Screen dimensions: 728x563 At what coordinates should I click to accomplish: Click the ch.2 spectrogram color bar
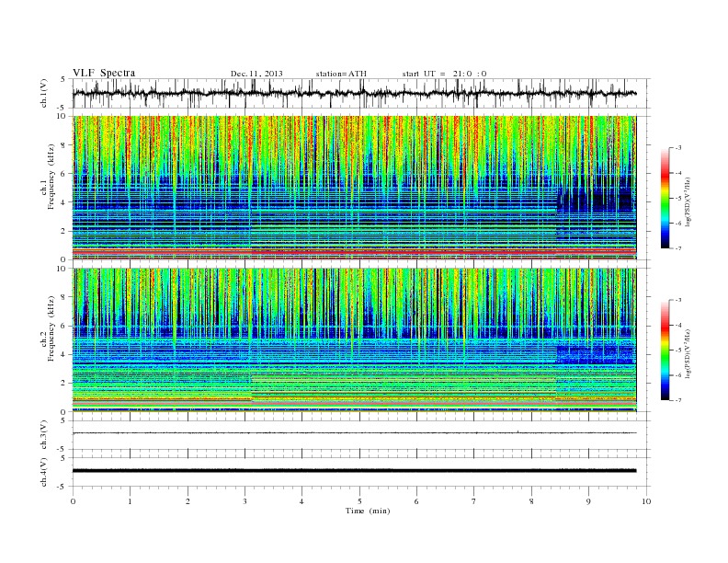coord(665,350)
